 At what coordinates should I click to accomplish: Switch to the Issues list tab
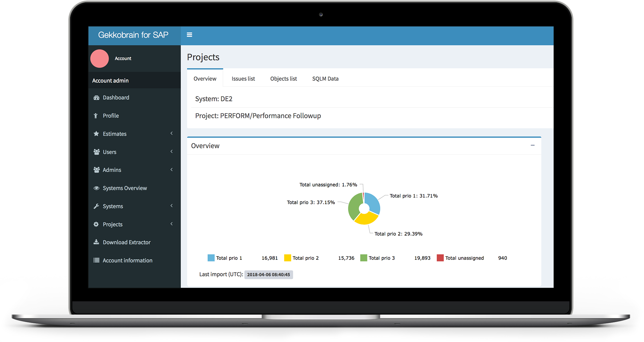[x=243, y=78]
